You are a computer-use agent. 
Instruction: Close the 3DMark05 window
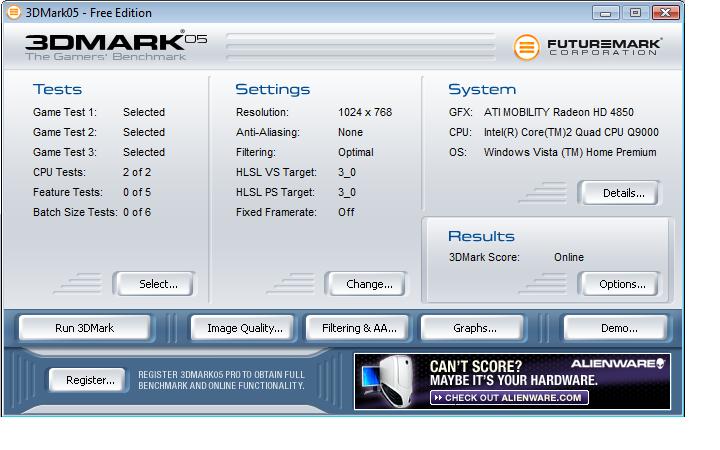pyautogui.click(x=665, y=12)
